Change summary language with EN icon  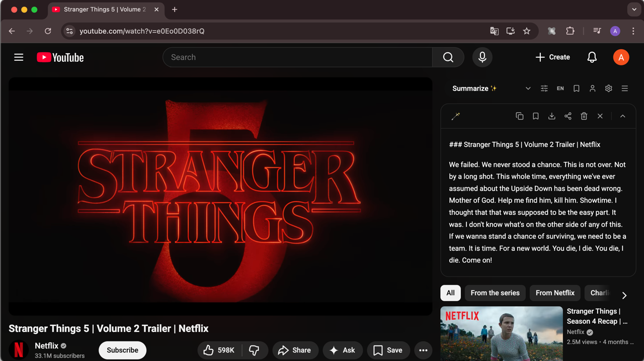point(560,88)
